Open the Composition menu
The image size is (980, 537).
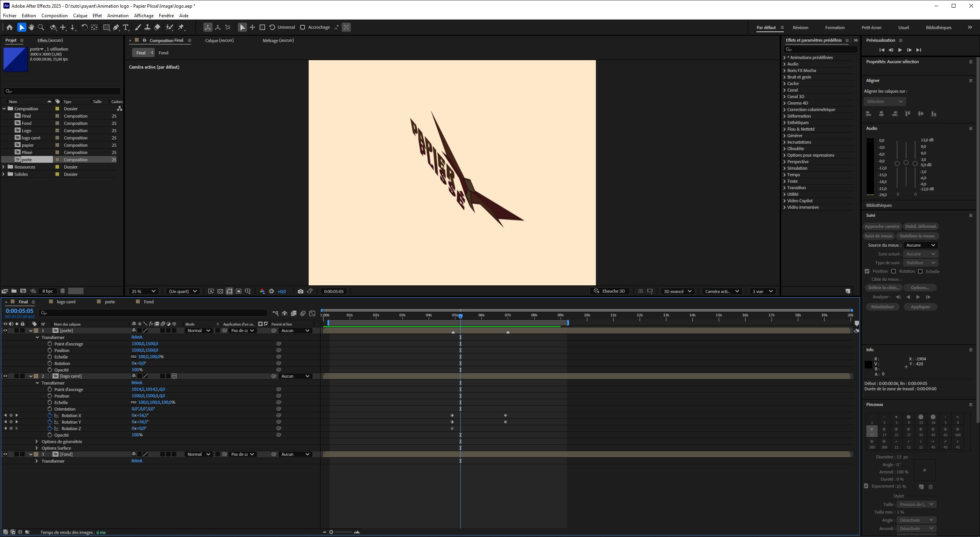pos(54,16)
